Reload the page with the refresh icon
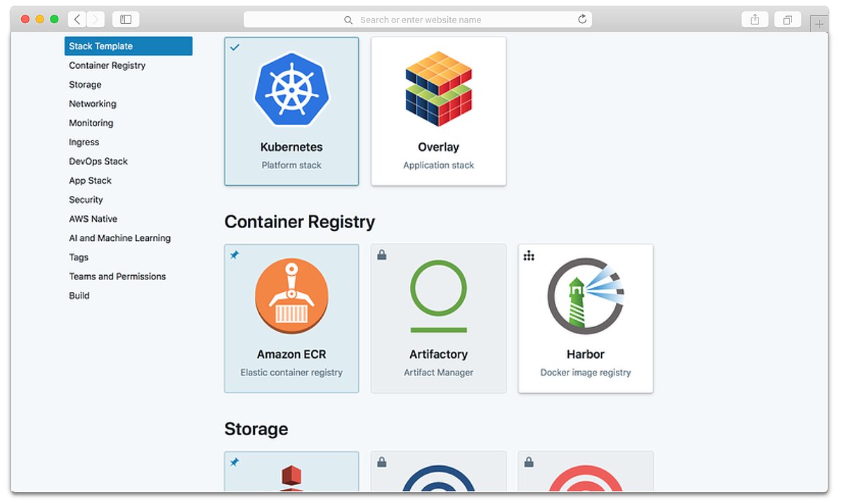This screenshot has width=842, height=504. click(582, 20)
